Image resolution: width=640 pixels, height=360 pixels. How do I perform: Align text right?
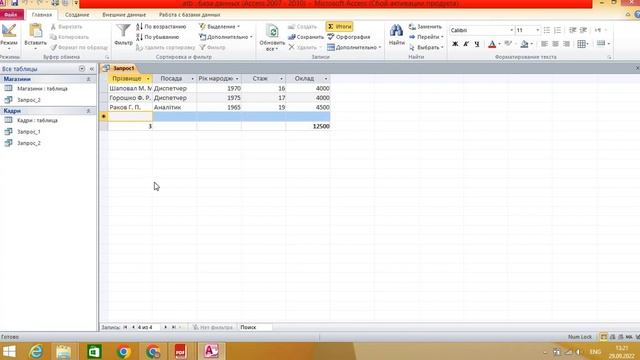click(x=567, y=44)
